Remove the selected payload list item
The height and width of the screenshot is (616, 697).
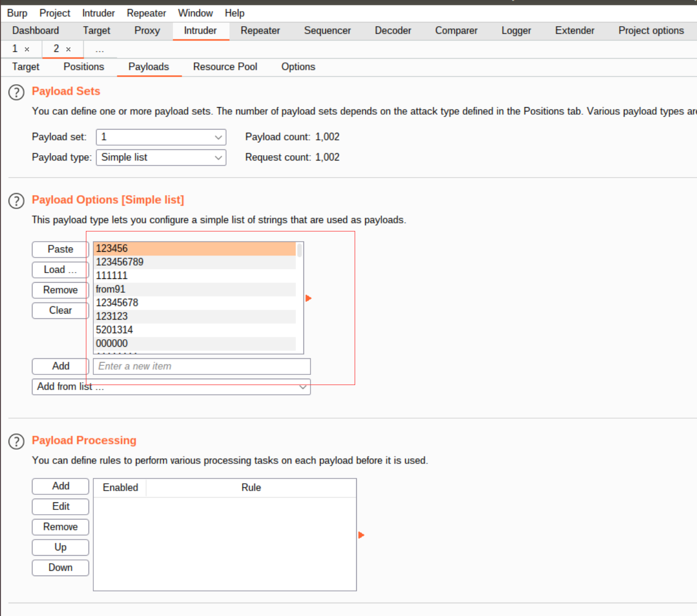(x=60, y=290)
